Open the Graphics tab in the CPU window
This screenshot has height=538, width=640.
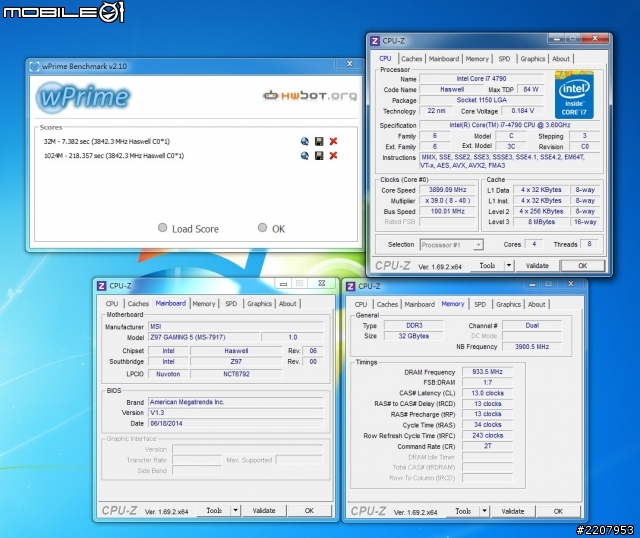click(x=533, y=59)
